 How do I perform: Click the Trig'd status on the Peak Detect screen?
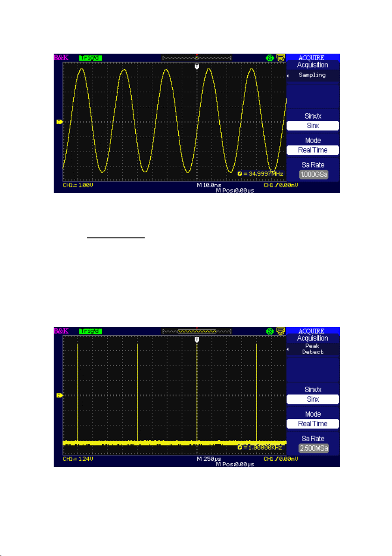(x=91, y=331)
